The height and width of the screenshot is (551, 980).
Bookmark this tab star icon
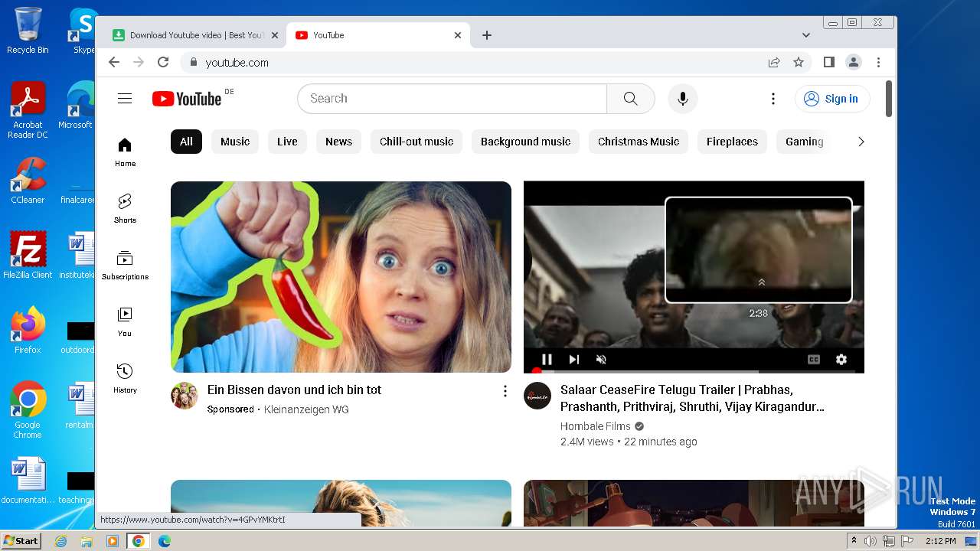tap(799, 62)
